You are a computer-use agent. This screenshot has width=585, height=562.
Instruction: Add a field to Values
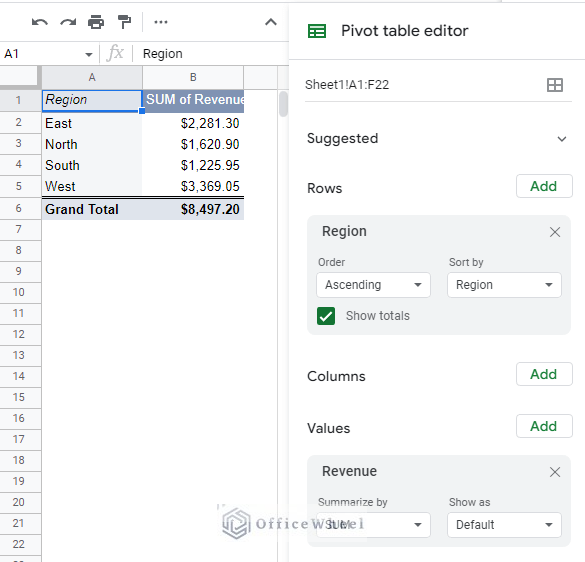coord(544,426)
